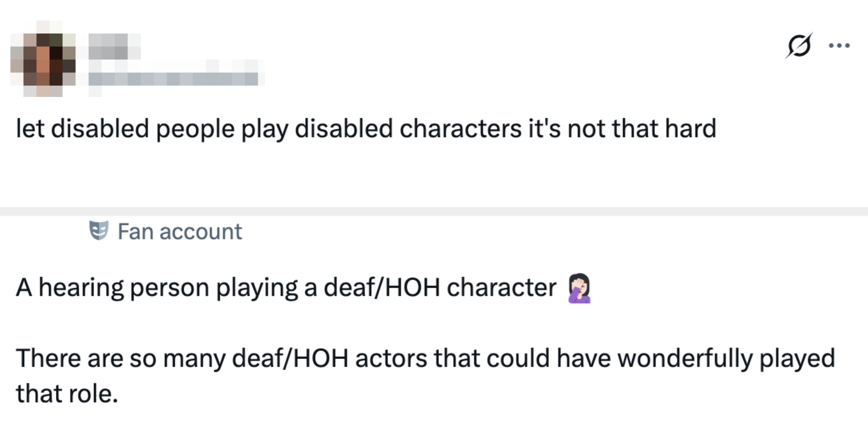Click 'deaf/HOH character' before the emoji
This screenshot has height=423, width=868.
[x=440, y=288]
